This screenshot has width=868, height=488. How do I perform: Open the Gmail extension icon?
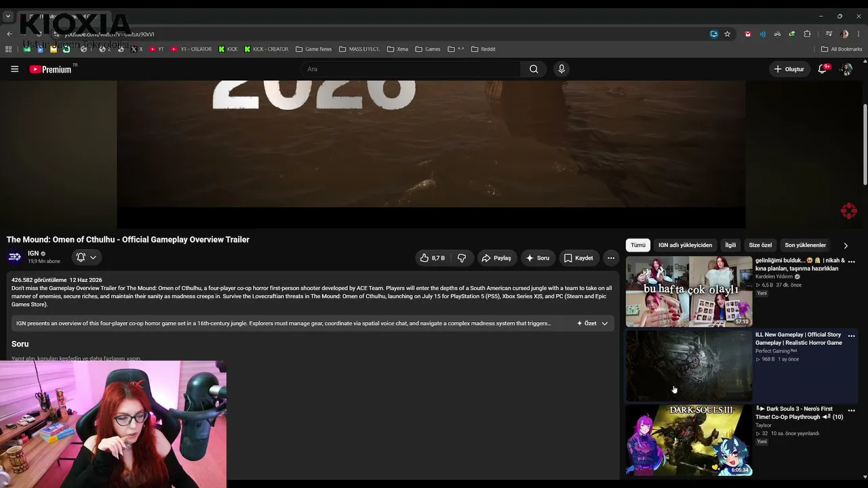[748, 34]
